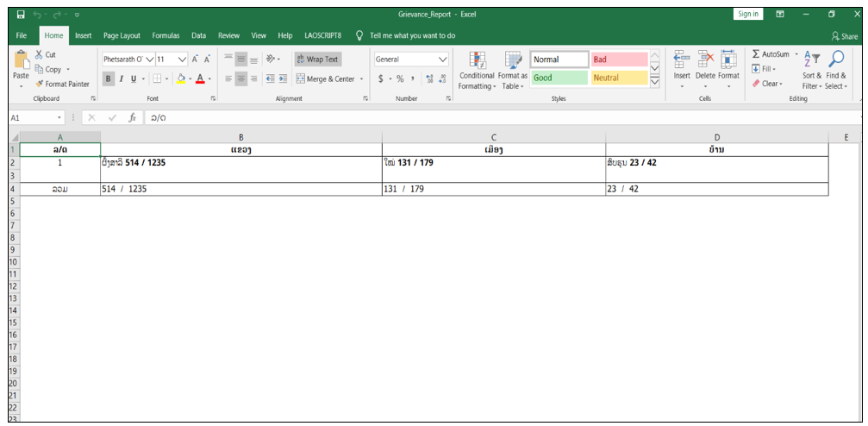
Task: Click the Paste clipboard icon
Action: pos(22,60)
